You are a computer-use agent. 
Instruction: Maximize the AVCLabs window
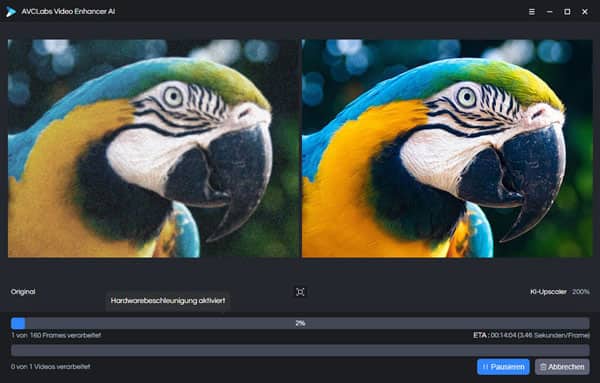click(567, 12)
